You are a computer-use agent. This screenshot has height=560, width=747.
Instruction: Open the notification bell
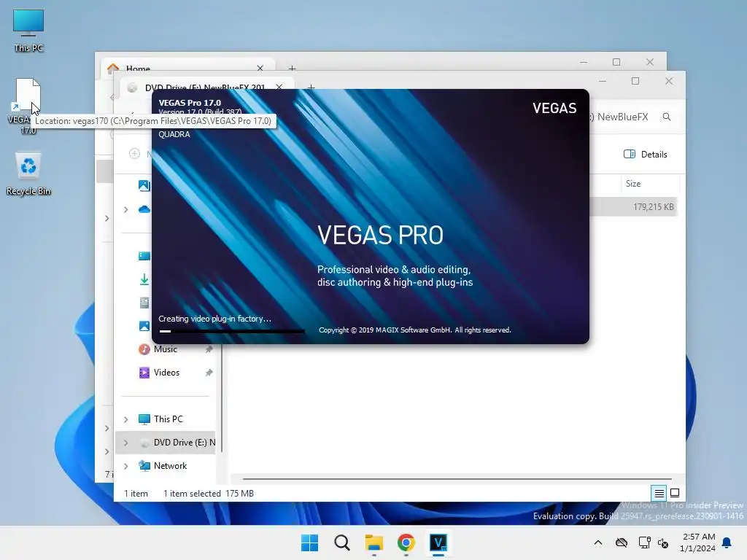point(727,542)
